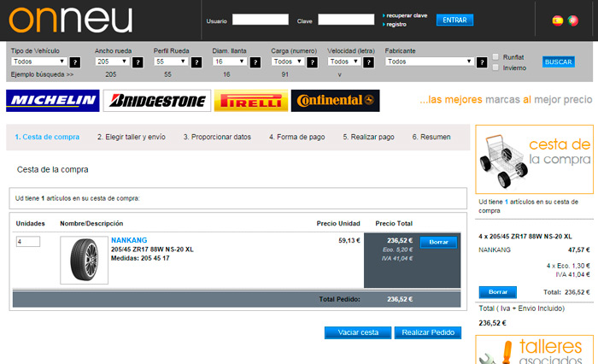Click the Unidades quantity field
Screen dimensions: 598x364
(28, 242)
